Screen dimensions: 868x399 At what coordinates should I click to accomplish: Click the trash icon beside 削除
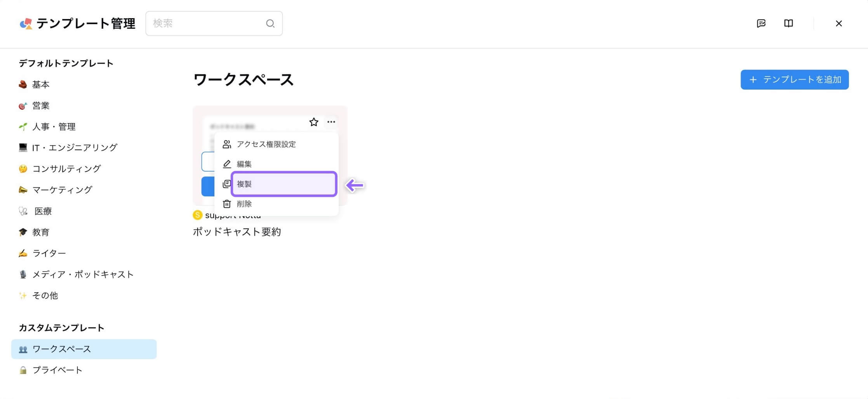click(x=227, y=204)
